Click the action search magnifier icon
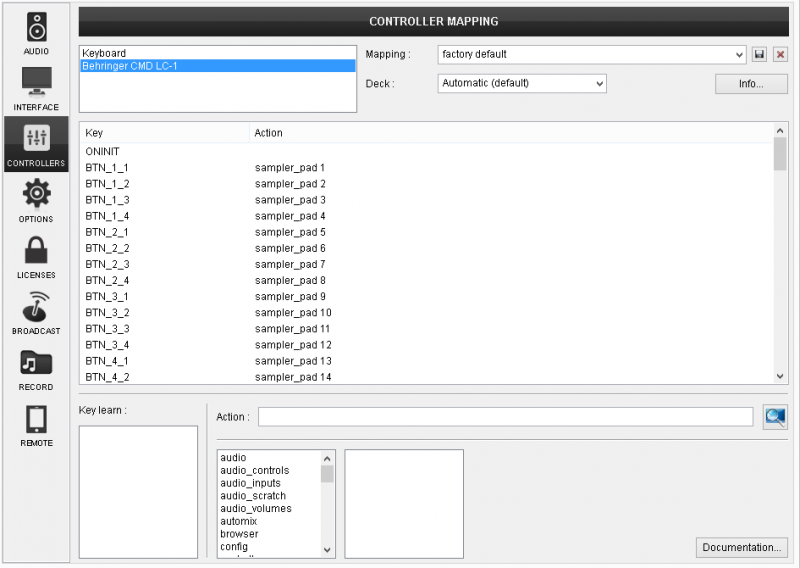The width and height of the screenshot is (800, 568). click(775, 417)
